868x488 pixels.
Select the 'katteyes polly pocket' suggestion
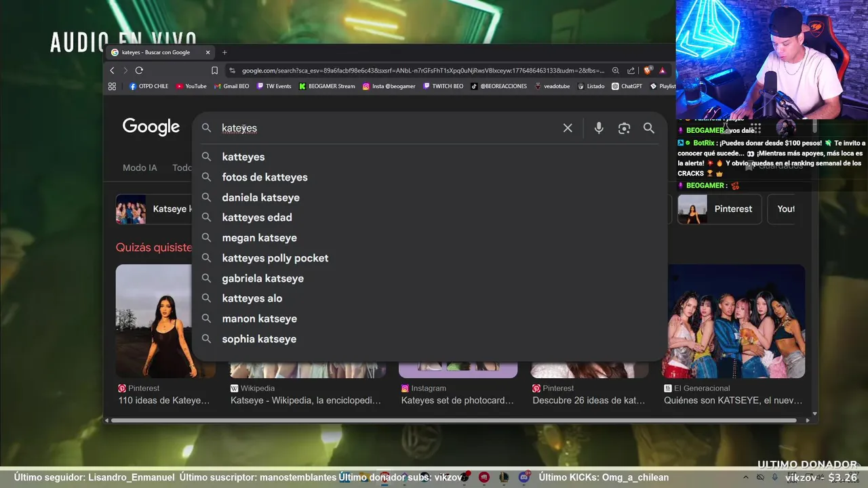430,258
